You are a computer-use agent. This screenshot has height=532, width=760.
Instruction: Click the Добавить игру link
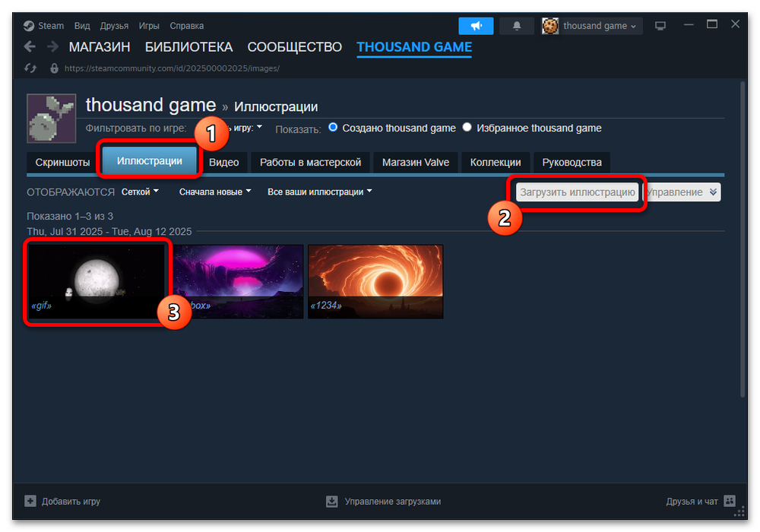tap(71, 501)
